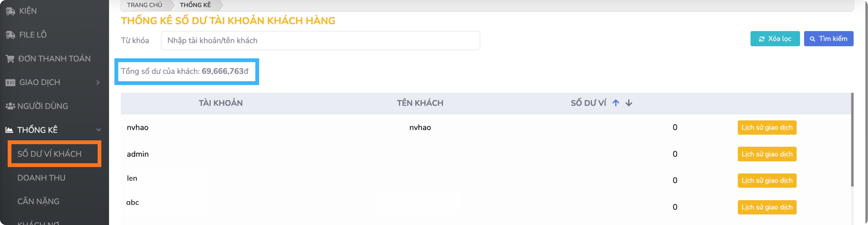The width and height of the screenshot is (868, 225).
Task: Navigate to TRANG CHỦ breadcrumb
Action: [145, 5]
